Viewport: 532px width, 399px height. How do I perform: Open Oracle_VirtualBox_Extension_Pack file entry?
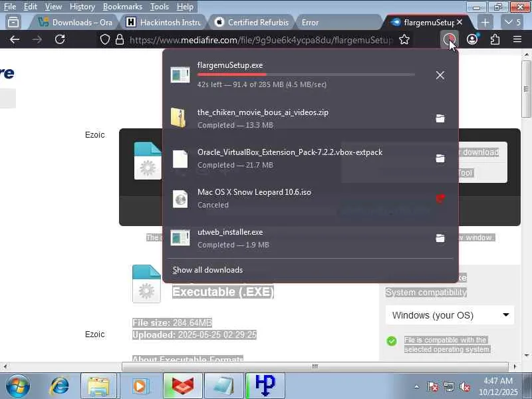tap(296, 158)
